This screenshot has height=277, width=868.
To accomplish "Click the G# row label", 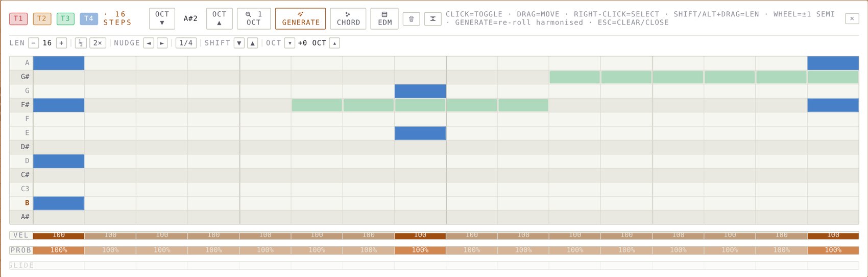I will pos(21,77).
